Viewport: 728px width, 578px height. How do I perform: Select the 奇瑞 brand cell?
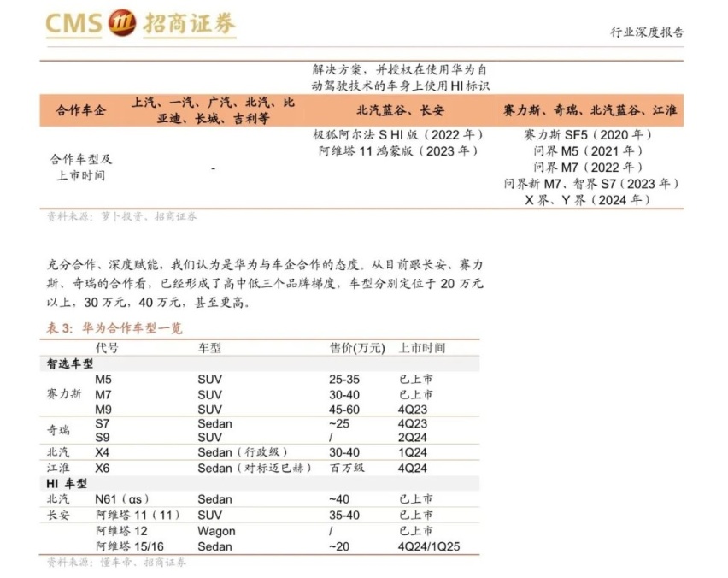pos(58,430)
